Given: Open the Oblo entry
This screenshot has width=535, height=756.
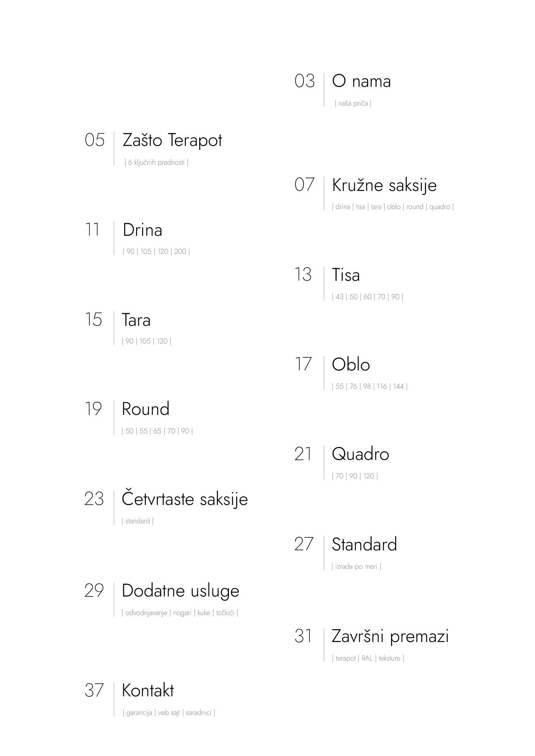Looking at the screenshot, I should tap(351, 365).
